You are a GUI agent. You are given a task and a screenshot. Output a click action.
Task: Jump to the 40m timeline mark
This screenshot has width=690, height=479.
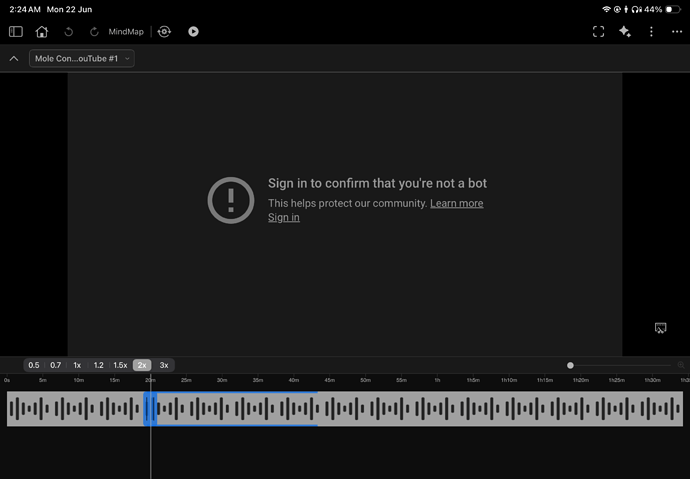(x=294, y=380)
